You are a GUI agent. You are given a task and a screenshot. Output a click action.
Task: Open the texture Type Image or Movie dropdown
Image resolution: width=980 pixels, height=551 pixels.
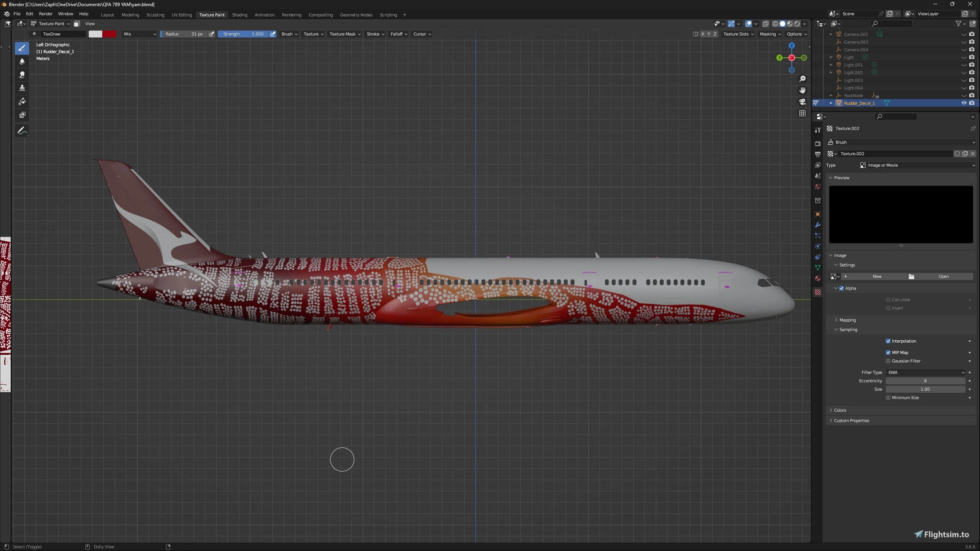point(917,165)
